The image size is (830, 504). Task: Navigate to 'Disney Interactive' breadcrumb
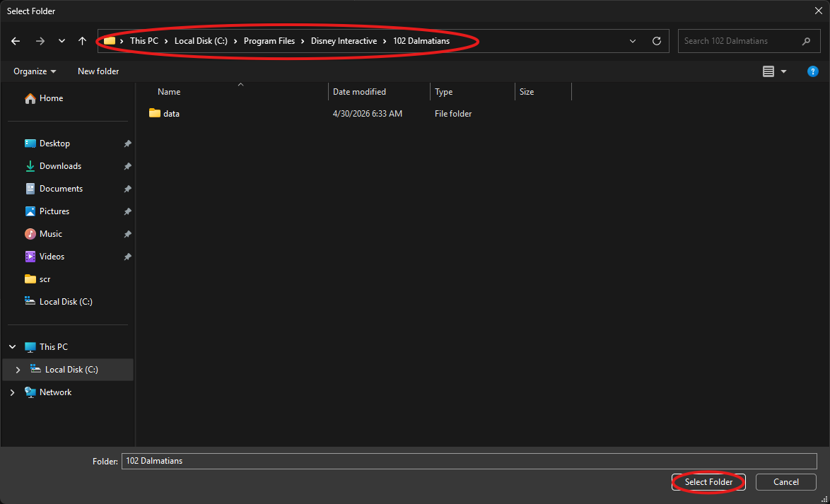(344, 41)
